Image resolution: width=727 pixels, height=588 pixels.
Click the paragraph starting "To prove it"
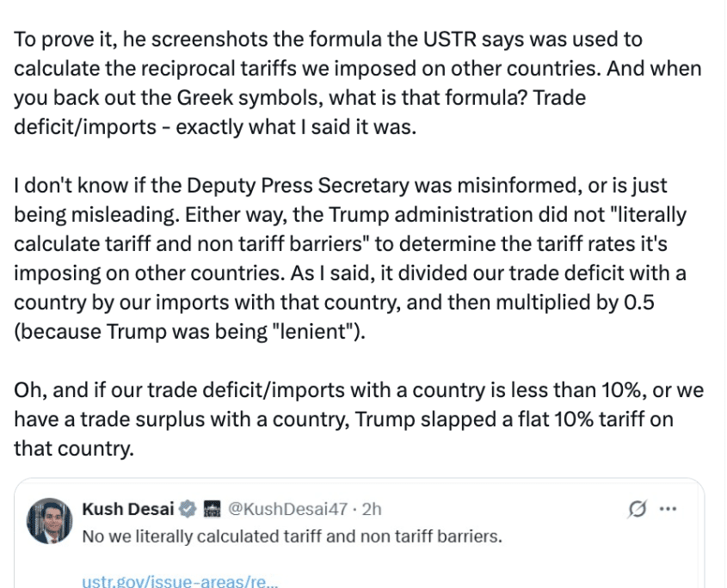(x=344, y=83)
